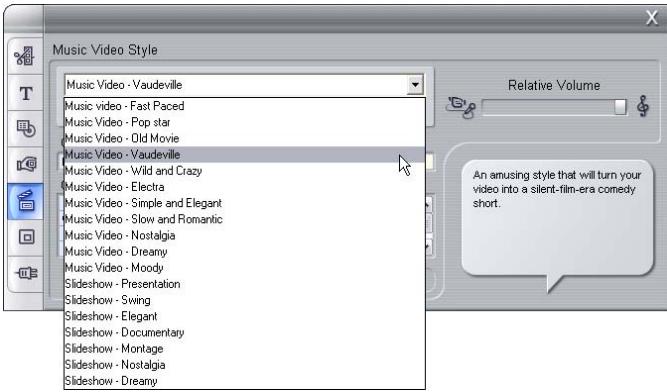Open the disc menu tool icon
Viewport: 667px width, 392px height.
(x=25, y=128)
